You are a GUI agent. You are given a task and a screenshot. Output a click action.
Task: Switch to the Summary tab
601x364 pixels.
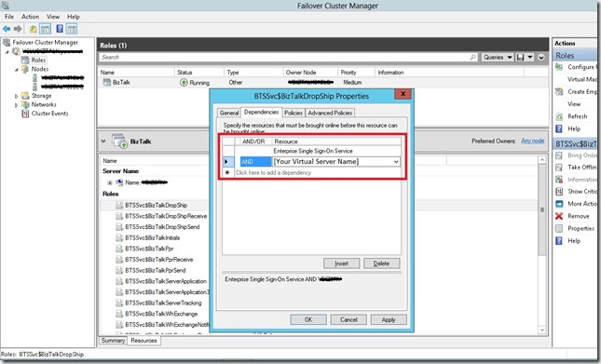(x=113, y=341)
